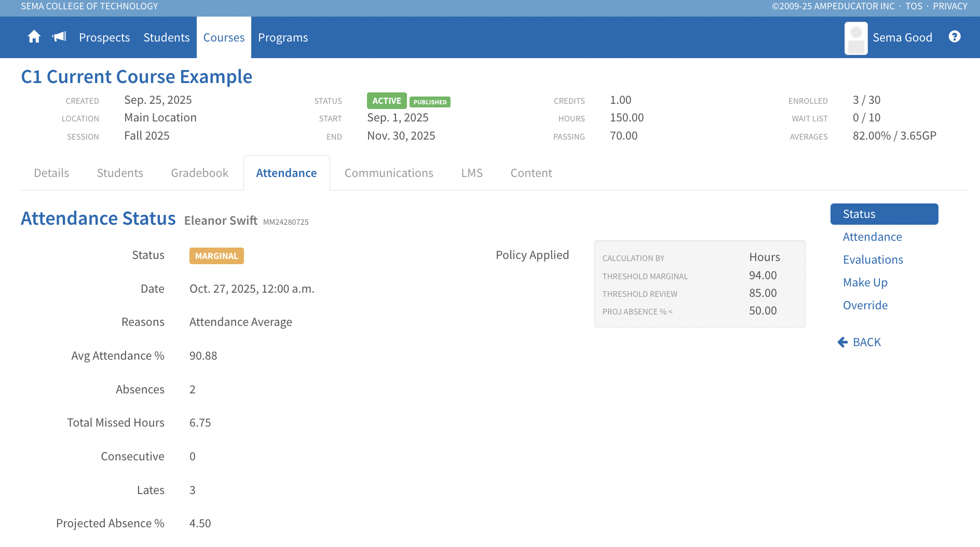Open the Override side menu link
980x547 pixels.
(x=865, y=305)
